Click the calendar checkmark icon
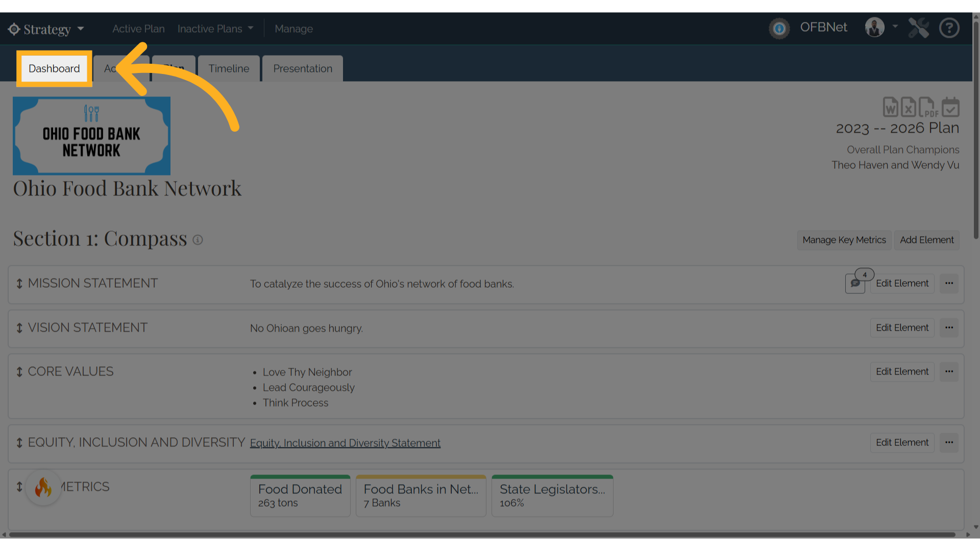 coord(950,107)
